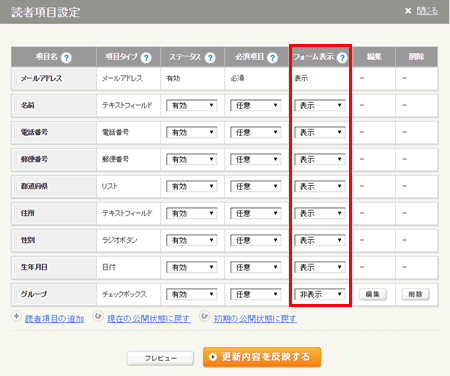Open the 読者項目の追加 link
The image size is (450, 376).
54,319
